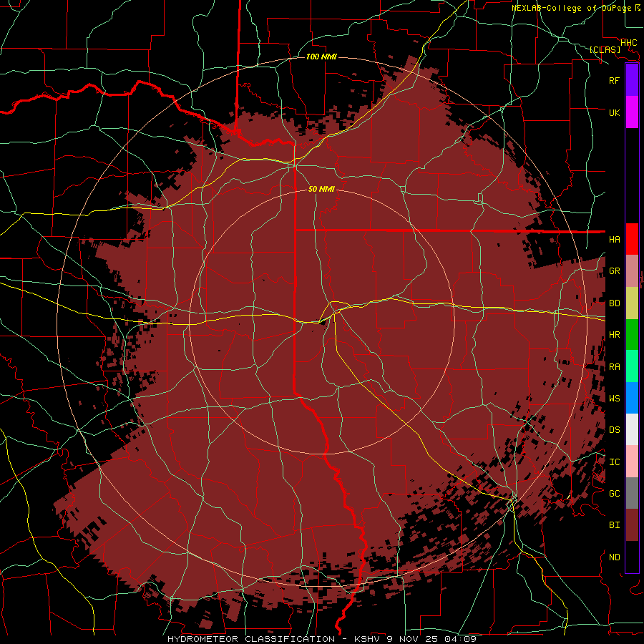Click the GR pink legend swatch
This screenshot has width=644, height=644.
632,270
